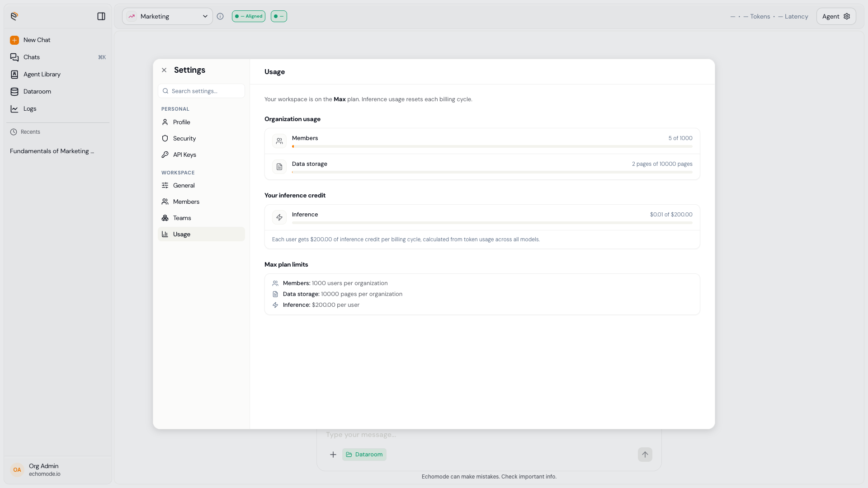Click the orange New Chat plus icon

[14, 40]
